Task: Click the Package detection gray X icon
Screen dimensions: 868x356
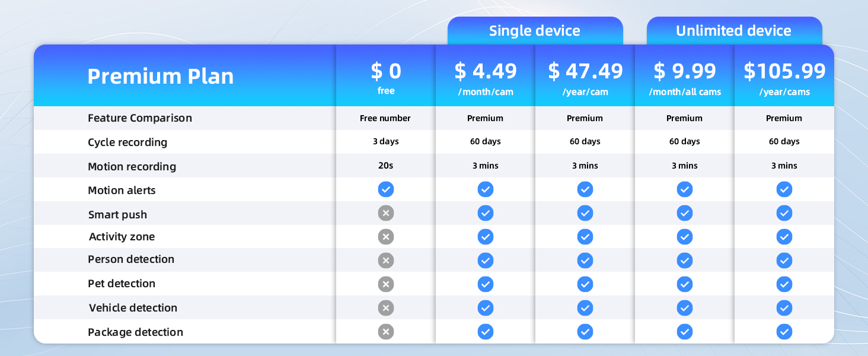Action: (386, 332)
